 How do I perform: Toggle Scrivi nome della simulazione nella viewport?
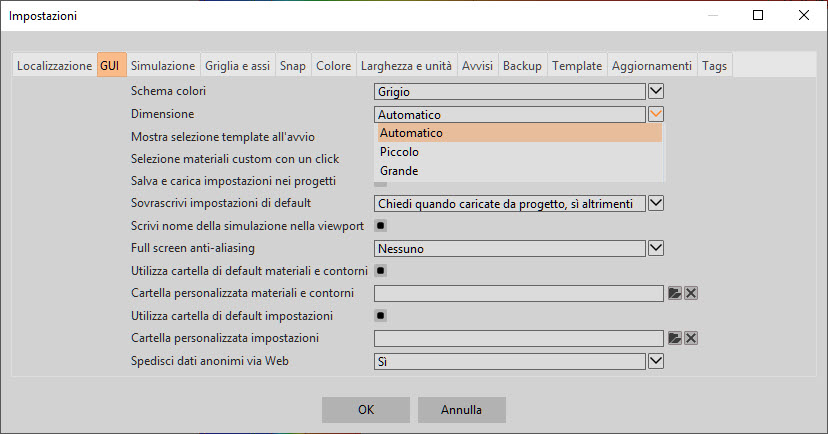380,225
